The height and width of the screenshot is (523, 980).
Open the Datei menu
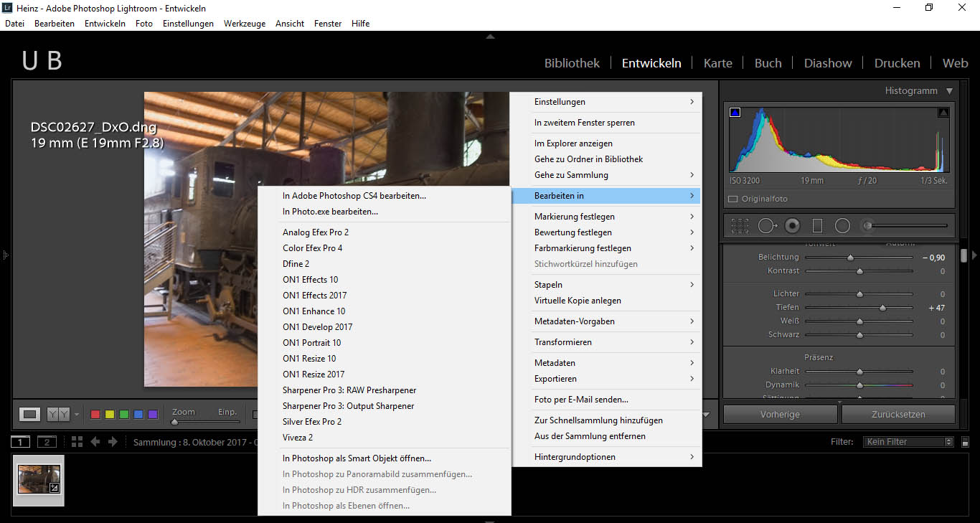[14, 24]
